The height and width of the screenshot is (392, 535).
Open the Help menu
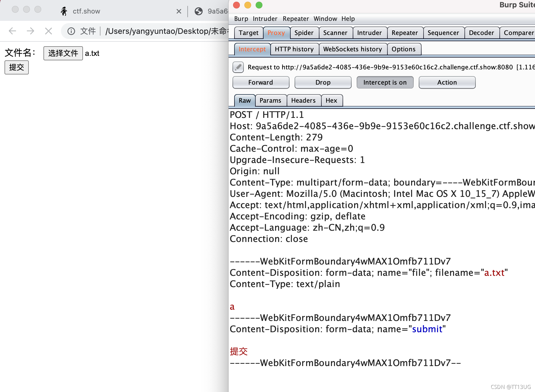tap(348, 19)
